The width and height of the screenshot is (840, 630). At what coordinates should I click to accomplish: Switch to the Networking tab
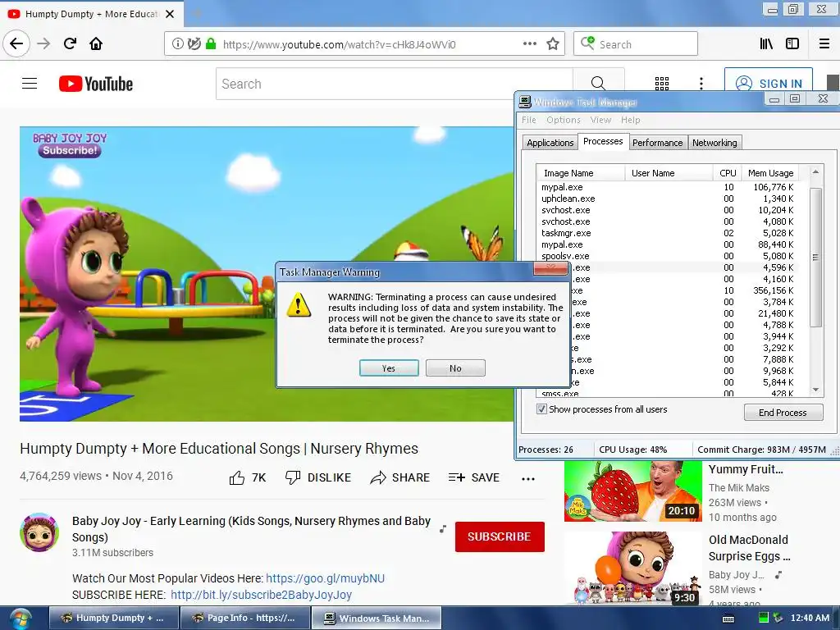click(714, 143)
